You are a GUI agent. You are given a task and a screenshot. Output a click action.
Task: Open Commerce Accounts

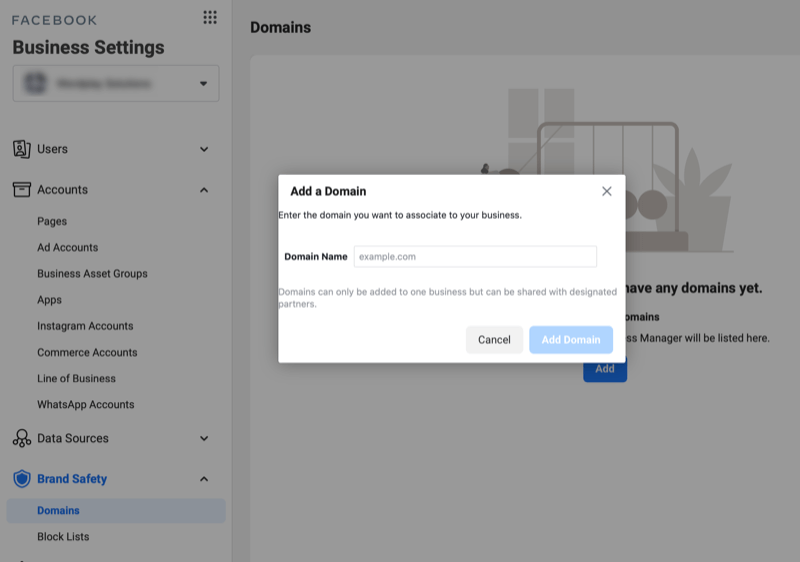pos(87,352)
